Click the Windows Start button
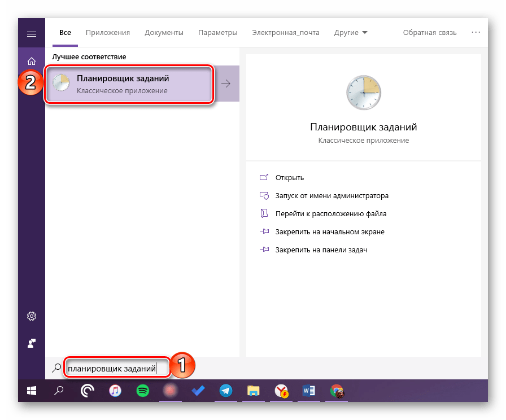 [x=32, y=390]
